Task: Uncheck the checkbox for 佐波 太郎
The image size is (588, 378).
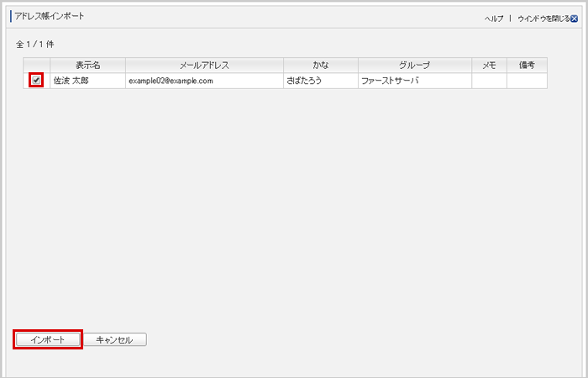Action: tap(36, 81)
